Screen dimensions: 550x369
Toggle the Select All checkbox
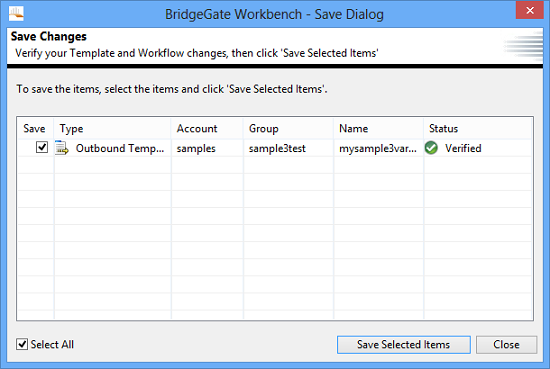point(22,344)
